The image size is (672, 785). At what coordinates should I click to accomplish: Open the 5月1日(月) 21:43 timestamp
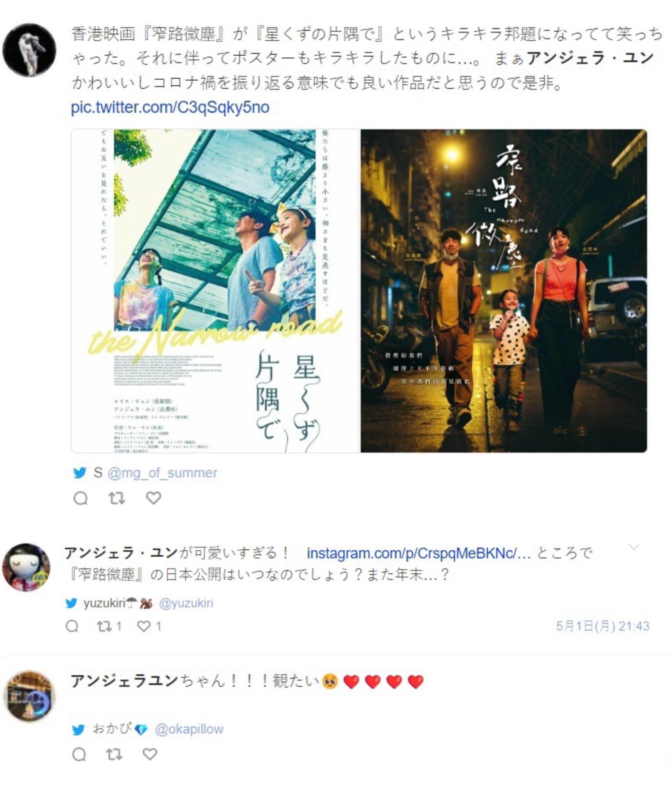603,626
